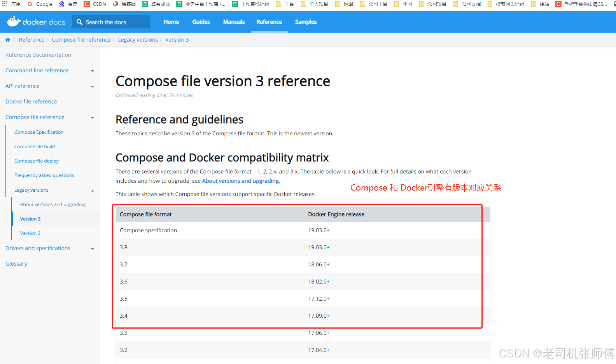Screen dimensions: 616x364
Task: Open Dockerfile reference in the sidebar
Action: [x=31, y=101]
